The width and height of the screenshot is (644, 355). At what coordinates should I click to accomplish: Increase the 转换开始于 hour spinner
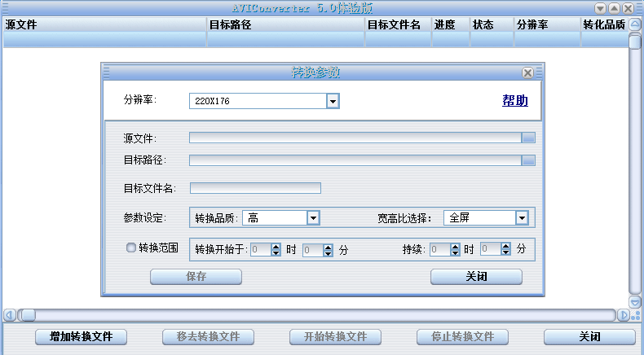coord(276,247)
